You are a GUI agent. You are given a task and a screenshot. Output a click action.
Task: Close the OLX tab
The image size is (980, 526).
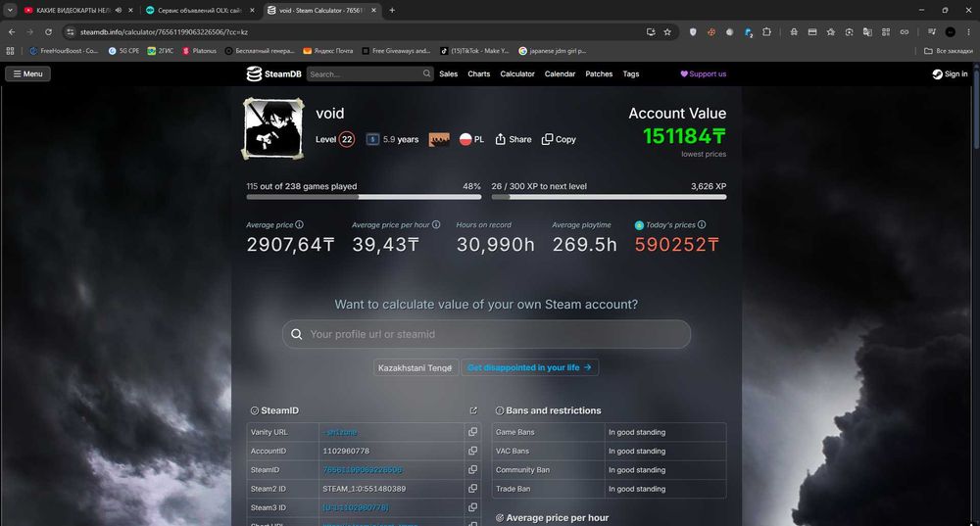tap(252, 10)
